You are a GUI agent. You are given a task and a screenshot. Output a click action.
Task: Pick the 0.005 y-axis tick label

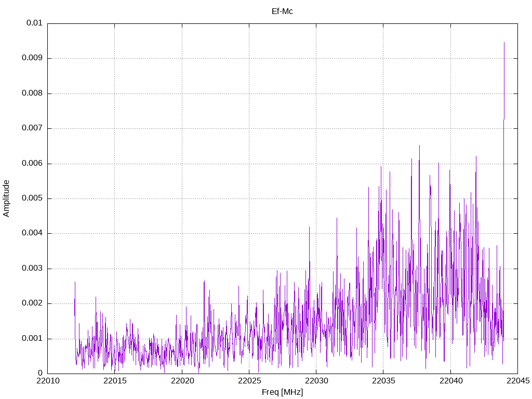pyautogui.click(x=32, y=198)
